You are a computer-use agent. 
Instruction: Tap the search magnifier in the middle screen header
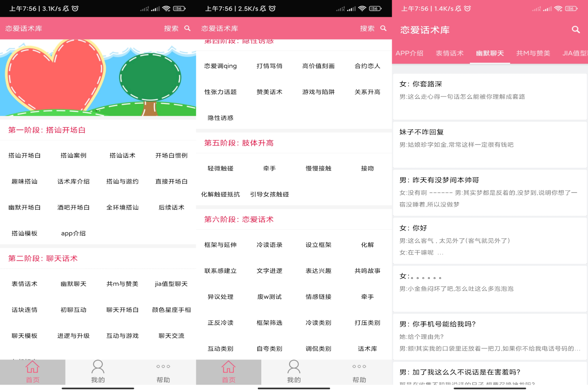point(383,28)
